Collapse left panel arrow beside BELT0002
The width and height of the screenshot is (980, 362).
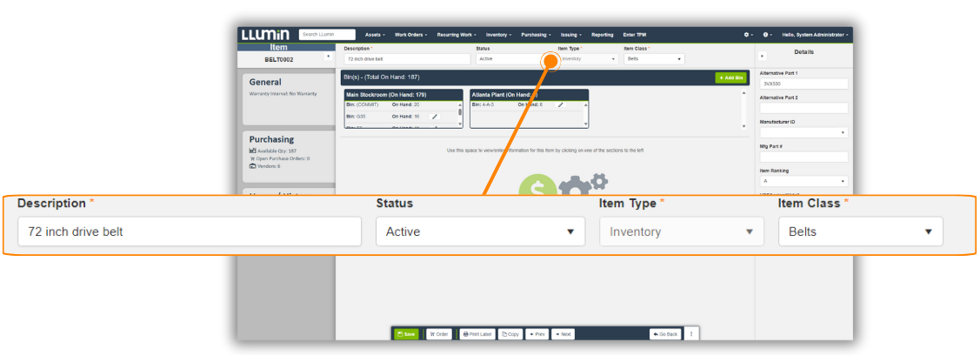328,57
